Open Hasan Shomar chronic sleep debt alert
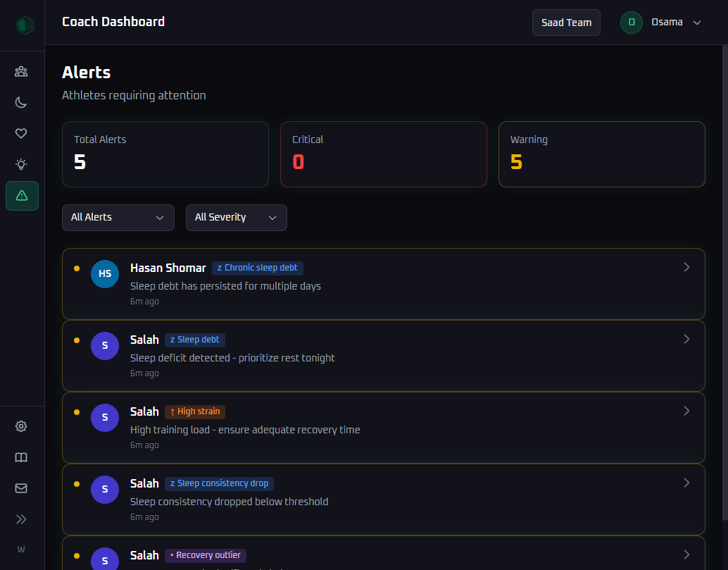The height and width of the screenshot is (570, 728). click(x=383, y=284)
